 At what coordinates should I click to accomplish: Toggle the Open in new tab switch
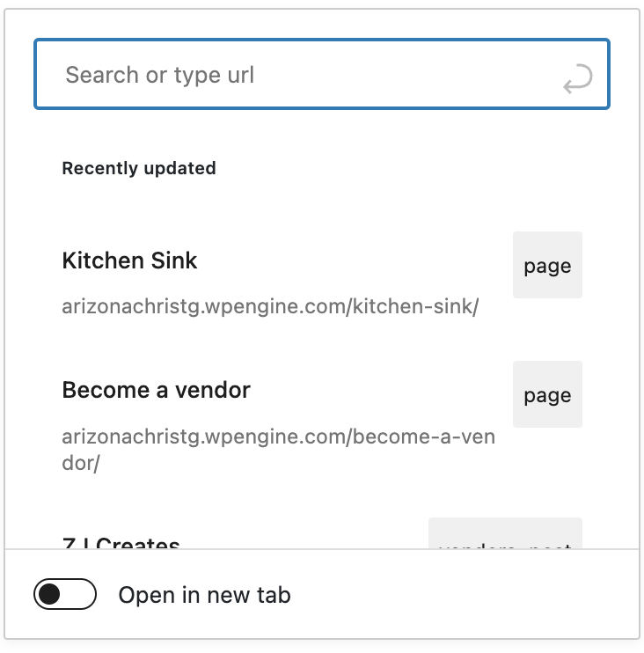click(x=64, y=595)
